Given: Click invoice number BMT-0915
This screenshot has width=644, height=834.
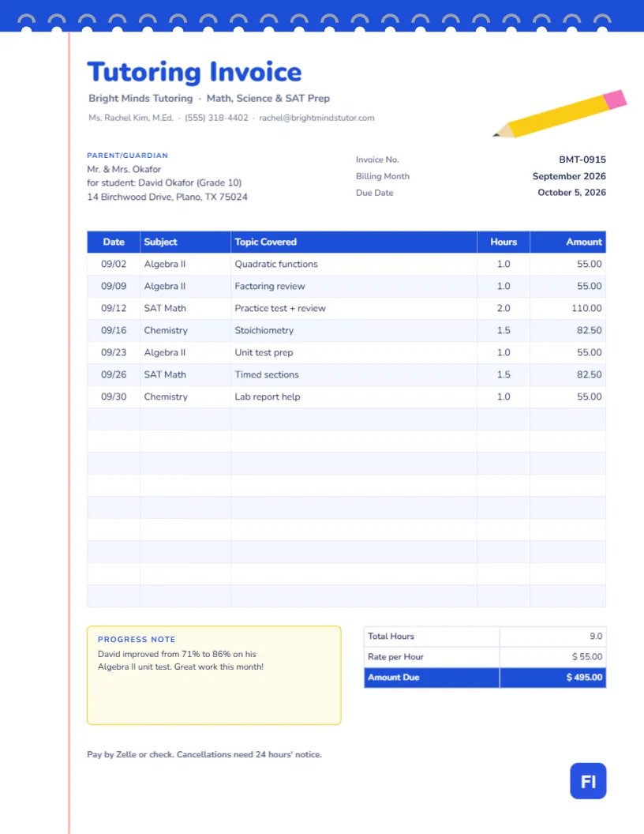Looking at the screenshot, I should [582, 160].
